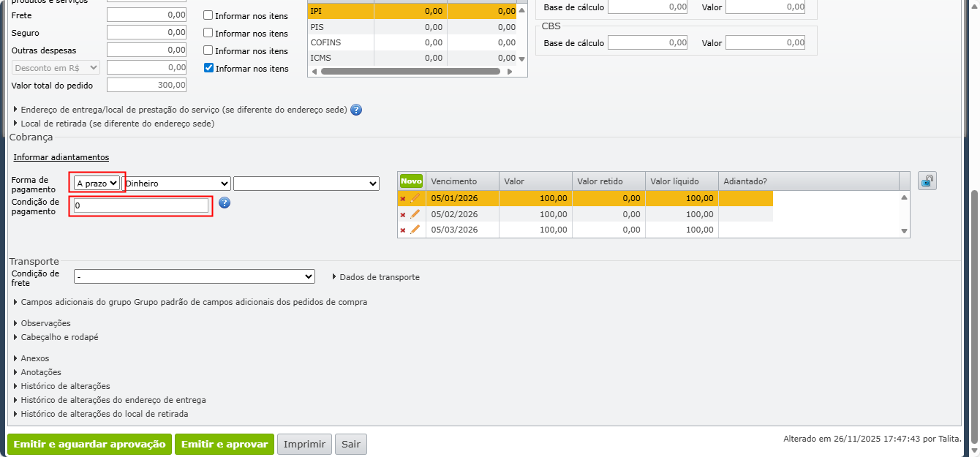Delete the installment due 05/01/2026
Image resolution: width=980 pixels, height=457 pixels.
[403, 199]
